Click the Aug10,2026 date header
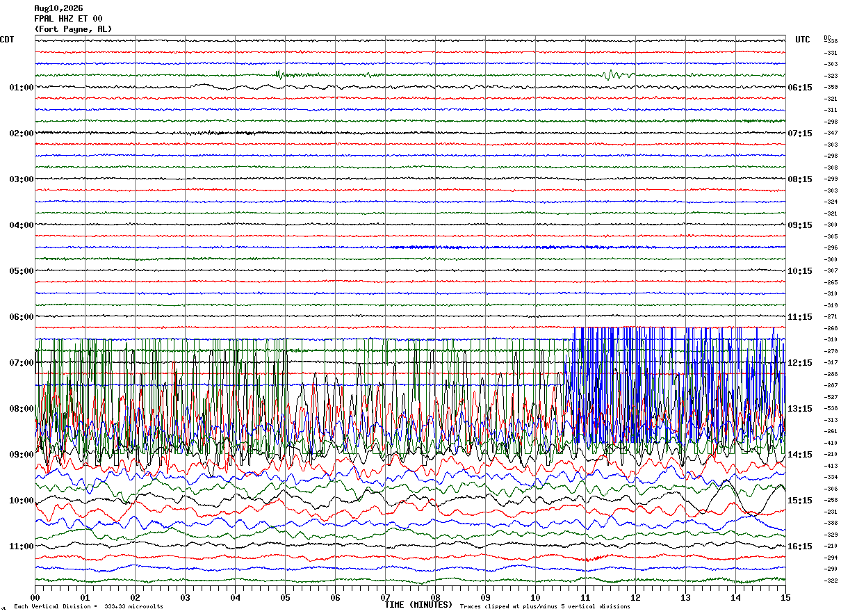The height and width of the screenshot is (616, 841). coord(58,8)
